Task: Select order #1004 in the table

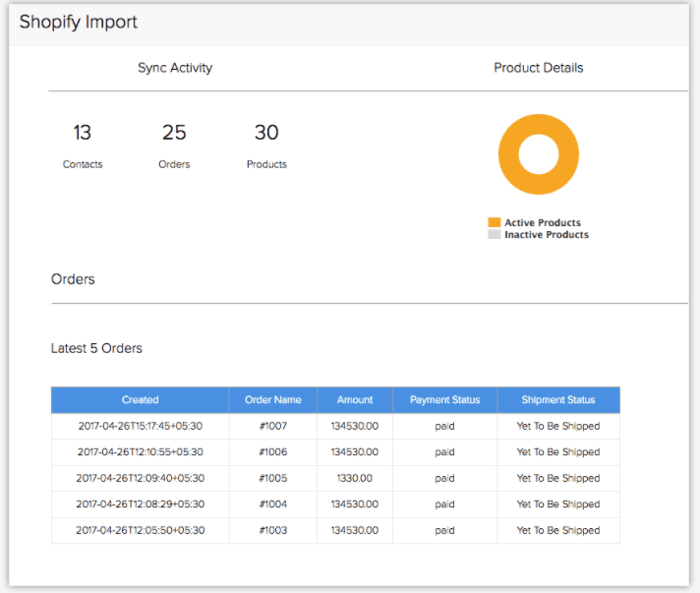Action: pos(273,504)
